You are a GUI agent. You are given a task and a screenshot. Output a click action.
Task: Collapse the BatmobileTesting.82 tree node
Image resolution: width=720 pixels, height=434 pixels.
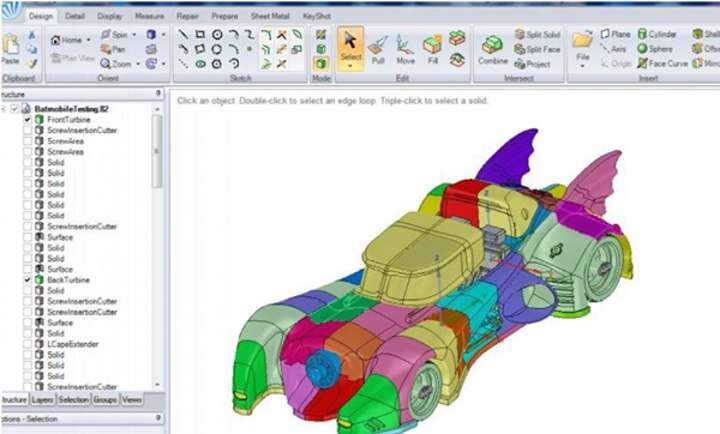(x=5, y=109)
